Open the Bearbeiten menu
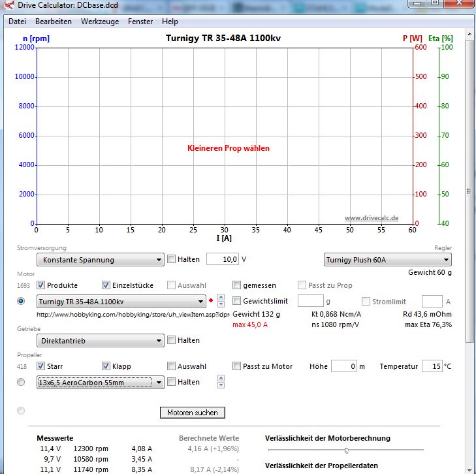 click(x=54, y=22)
